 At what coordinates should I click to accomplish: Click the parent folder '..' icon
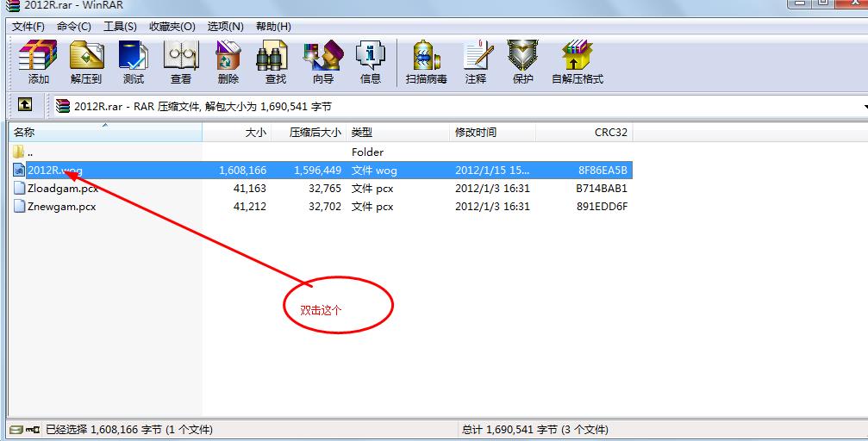click(x=19, y=151)
